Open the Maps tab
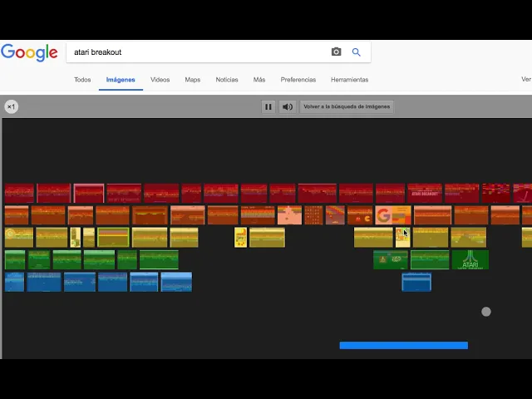 click(x=192, y=80)
